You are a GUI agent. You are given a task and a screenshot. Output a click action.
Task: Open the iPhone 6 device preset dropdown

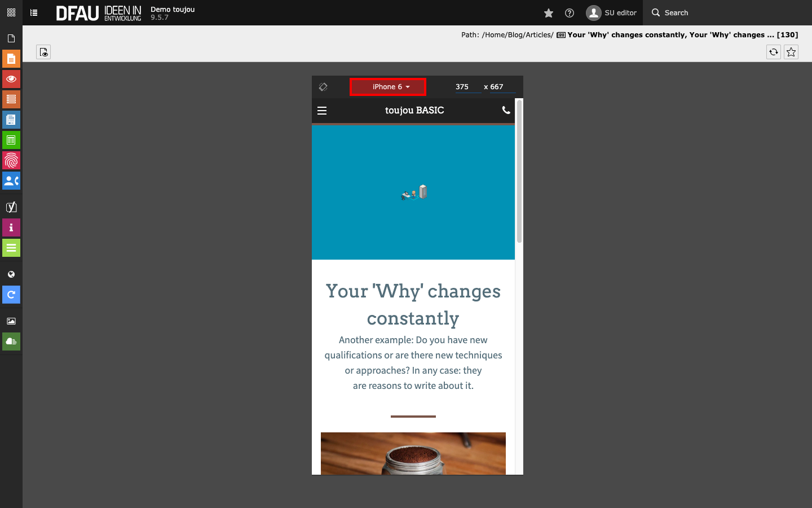pos(388,87)
